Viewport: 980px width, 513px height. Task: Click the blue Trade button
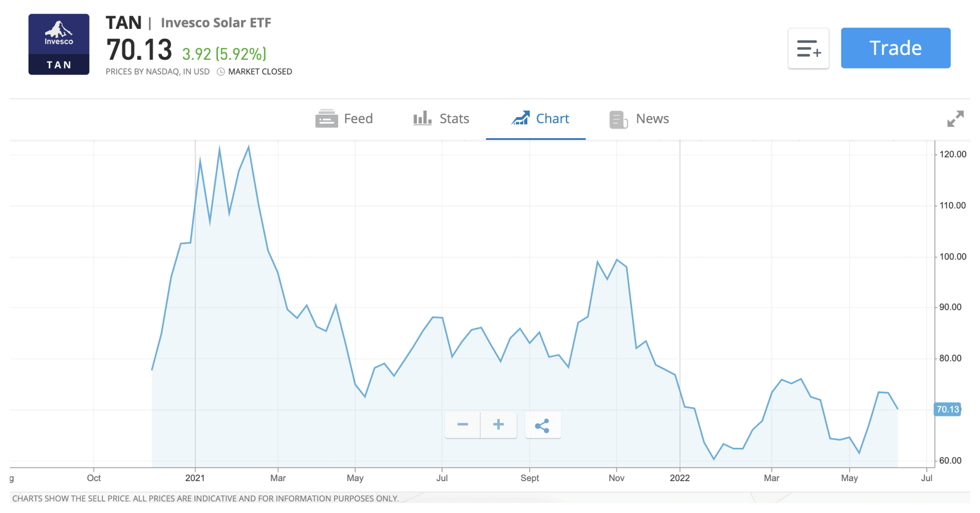coord(896,48)
